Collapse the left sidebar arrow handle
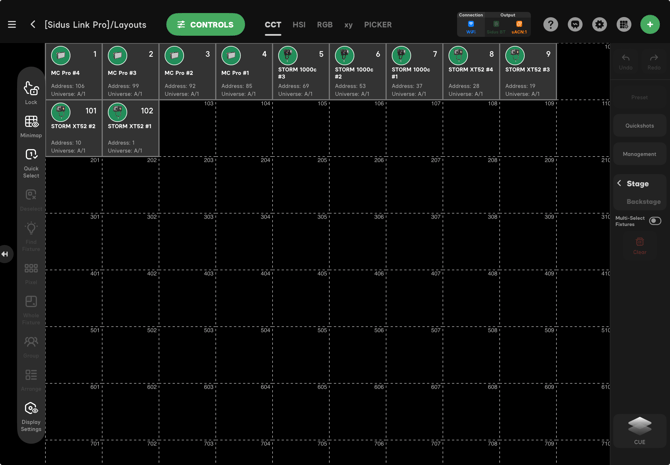This screenshot has height=465, width=670. click(5, 254)
